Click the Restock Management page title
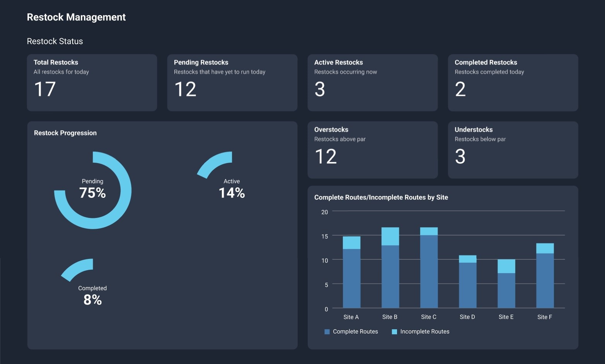The height and width of the screenshot is (364, 605). (x=76, y=17)
